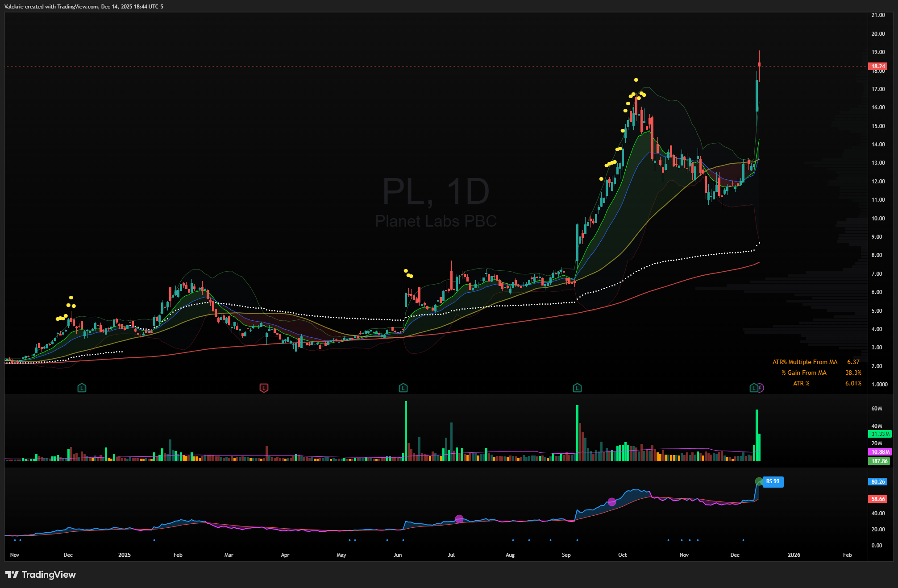Click the green circle marker on RS line
Viewport: 898px width, 588px height.
759,481
